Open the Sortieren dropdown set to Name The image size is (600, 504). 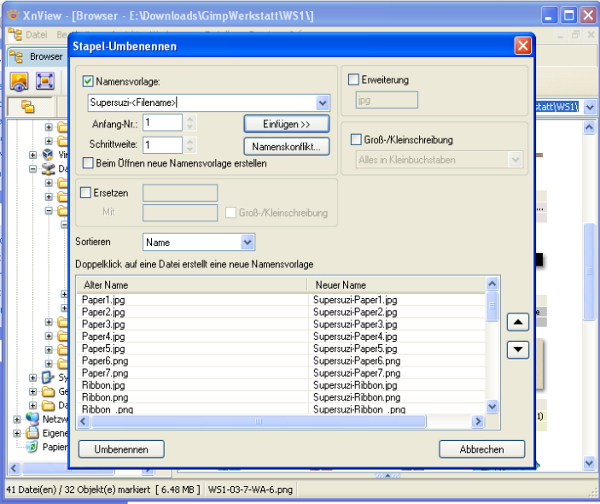pyautogui.click(x=247, y=242)
